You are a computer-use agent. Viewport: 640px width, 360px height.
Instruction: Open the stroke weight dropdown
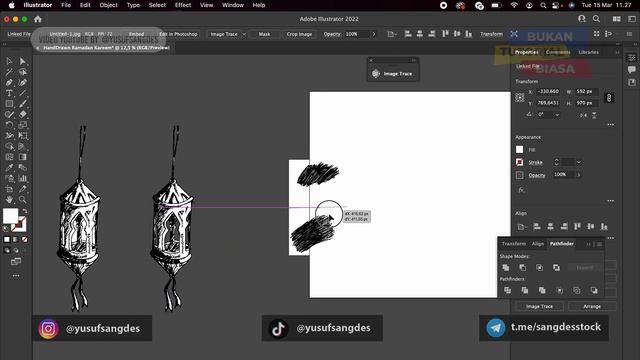578,162
